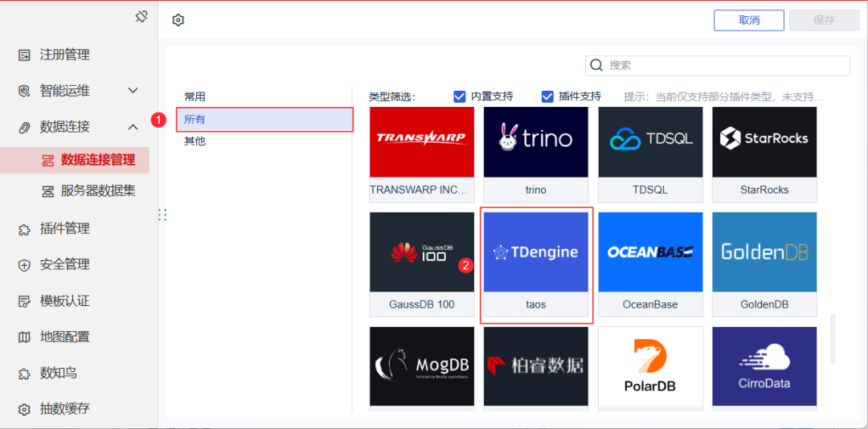
Task: Collapse the 数据连接 chevron
Action: pos(133,127)
